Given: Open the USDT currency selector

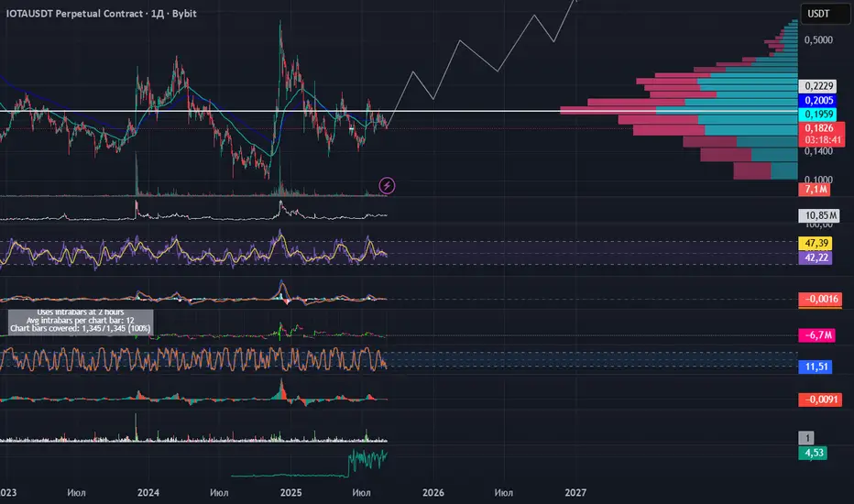Looking at the screenshot, I should [825, 14].
